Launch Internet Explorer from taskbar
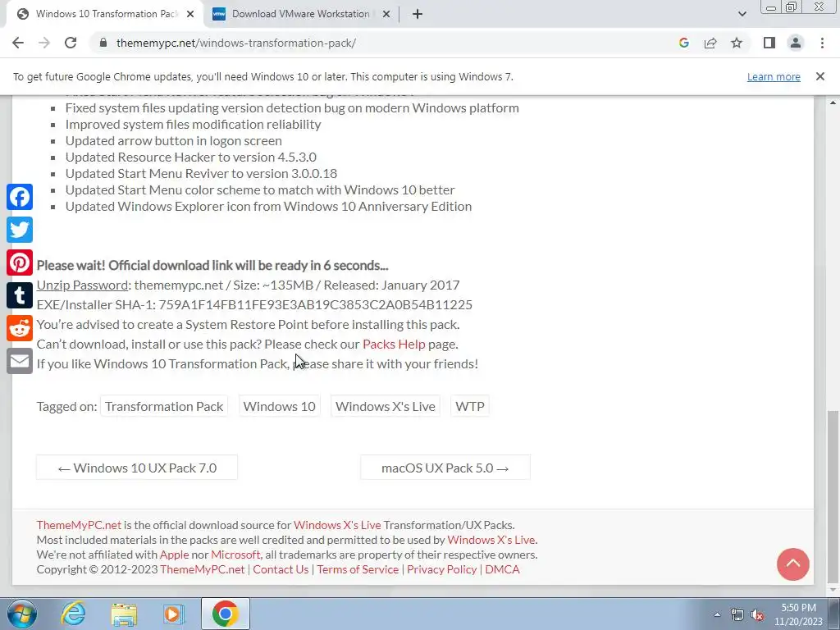 (73, 614)
